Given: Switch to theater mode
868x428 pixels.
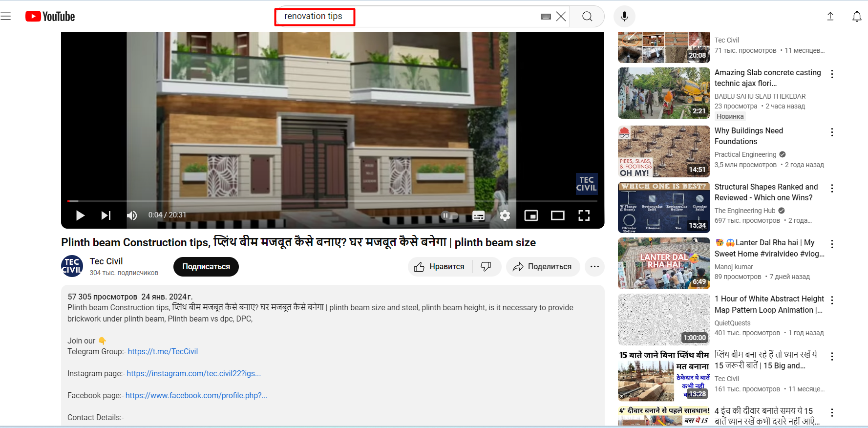Looking at the screenshot, I should 557,215.
